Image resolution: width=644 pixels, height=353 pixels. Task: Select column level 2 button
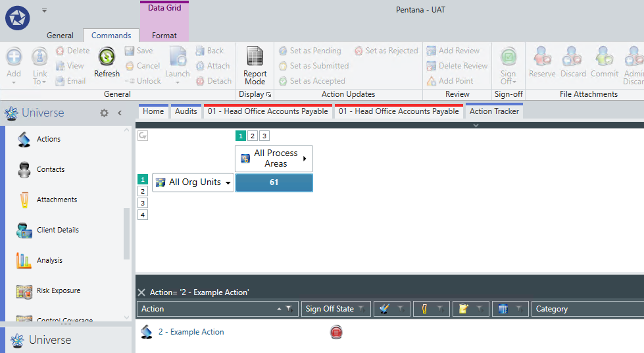point(253,136)
